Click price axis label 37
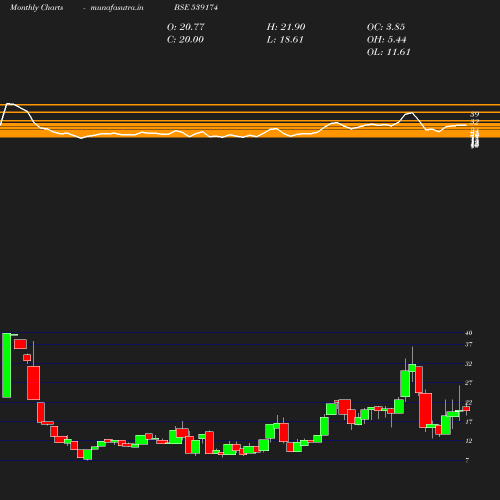 click(x=469, y=344)
